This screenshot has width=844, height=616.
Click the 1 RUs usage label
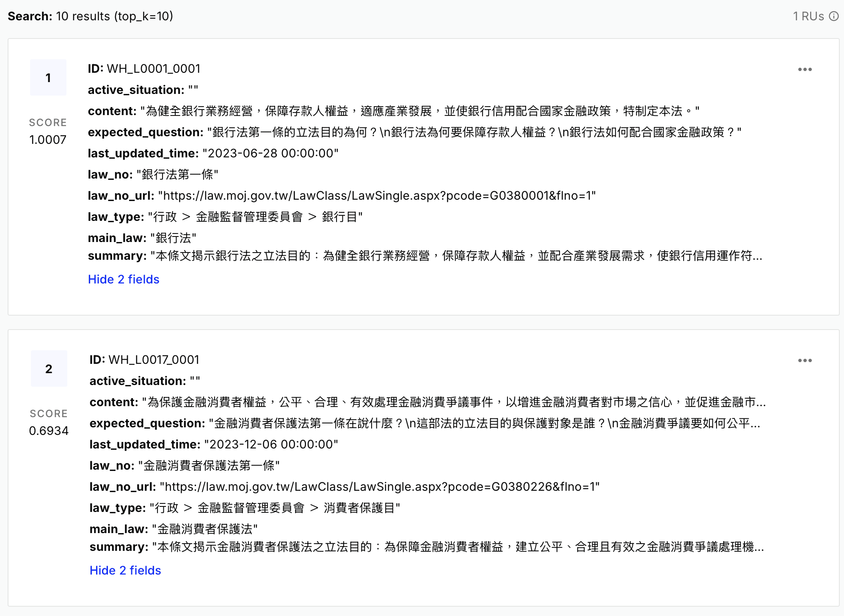point(808,16)
